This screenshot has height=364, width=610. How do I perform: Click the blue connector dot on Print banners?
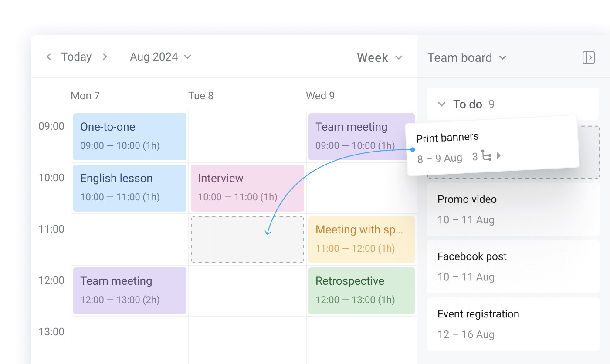click(x=413, y=148)
